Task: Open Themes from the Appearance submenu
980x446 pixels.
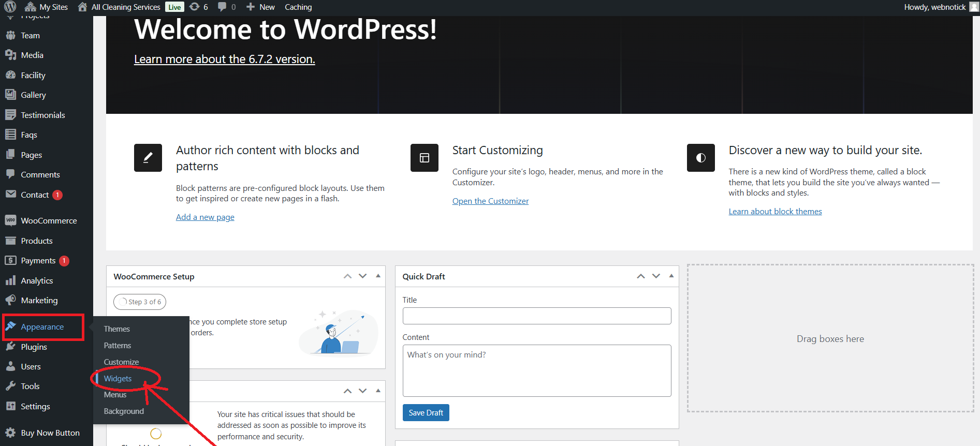Action: (116, 329)
